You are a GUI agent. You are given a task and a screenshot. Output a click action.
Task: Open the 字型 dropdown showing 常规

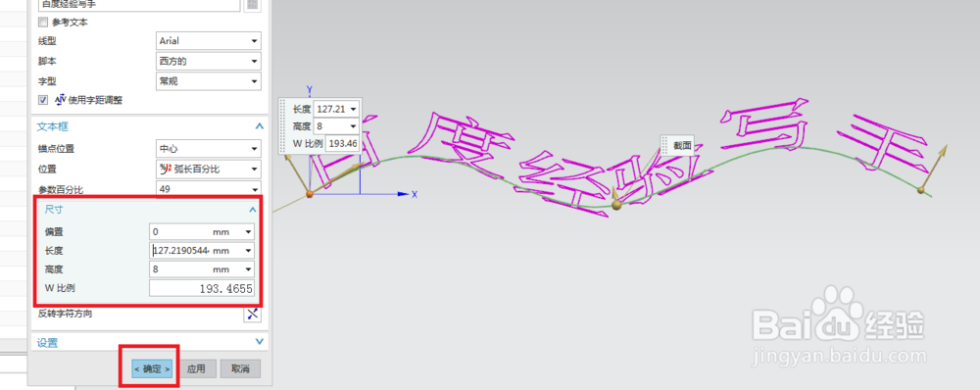point(208,81)
